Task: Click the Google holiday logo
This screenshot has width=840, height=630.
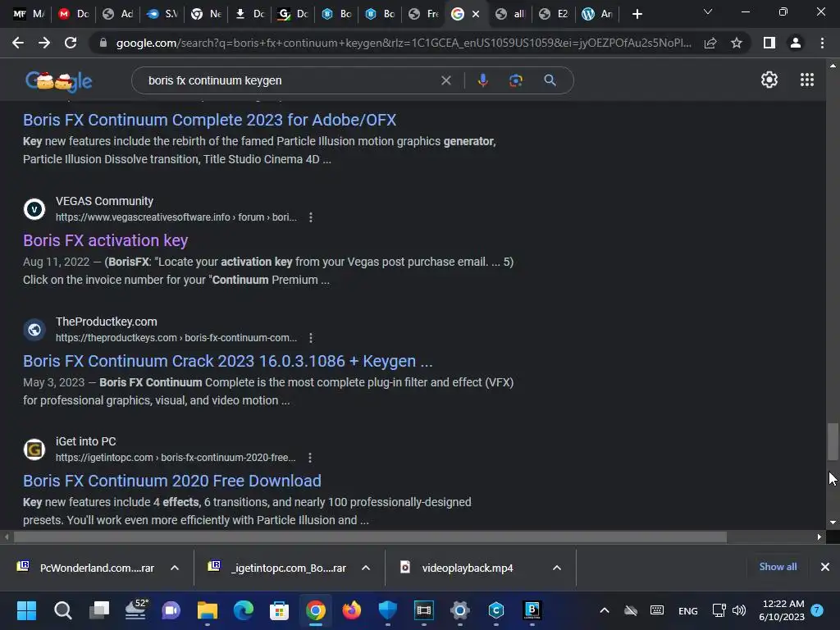Action: [x=59, y=81]
